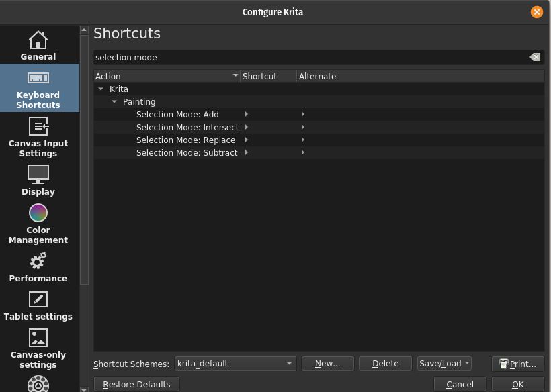Open Canvas-only settings icon
This screenshot has width=551, height=392.
(38, 338)
